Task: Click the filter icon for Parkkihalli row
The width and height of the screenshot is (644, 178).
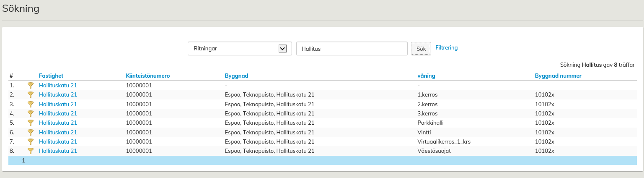Action: [30, 123]
